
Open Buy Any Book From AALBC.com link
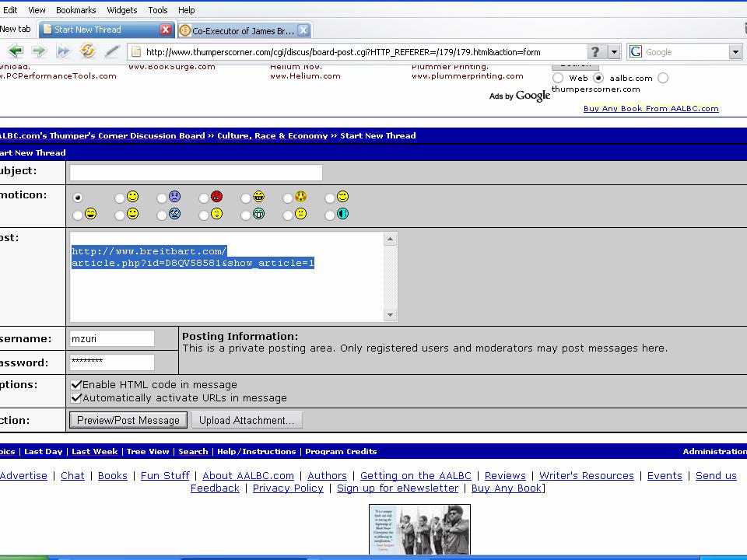click(x=651, y=109)
